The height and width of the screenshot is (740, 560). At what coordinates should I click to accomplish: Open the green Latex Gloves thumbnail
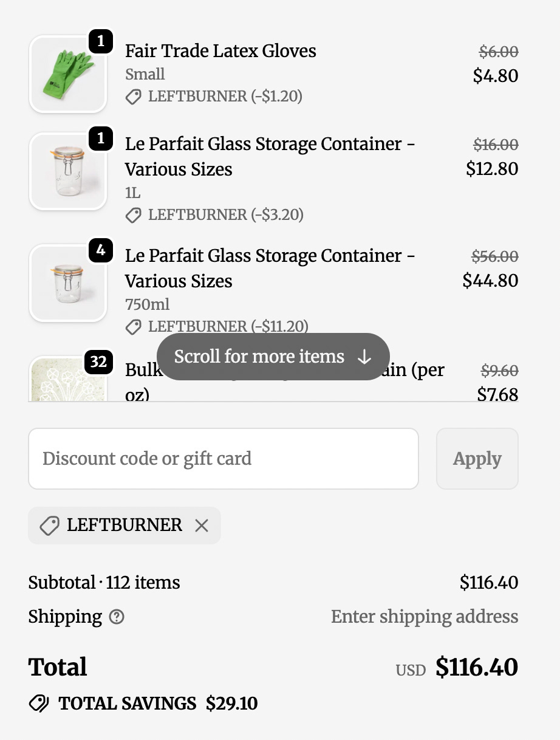[68, 74]
